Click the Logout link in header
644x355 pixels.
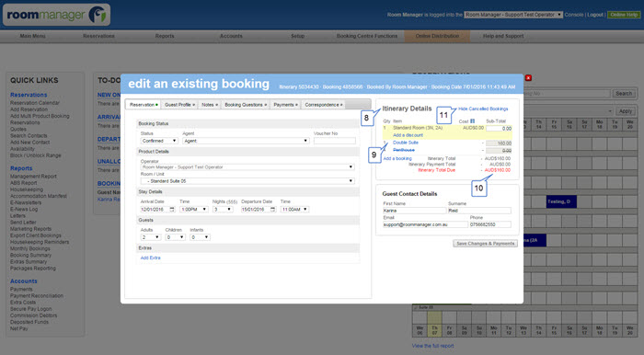pos(594,15)
